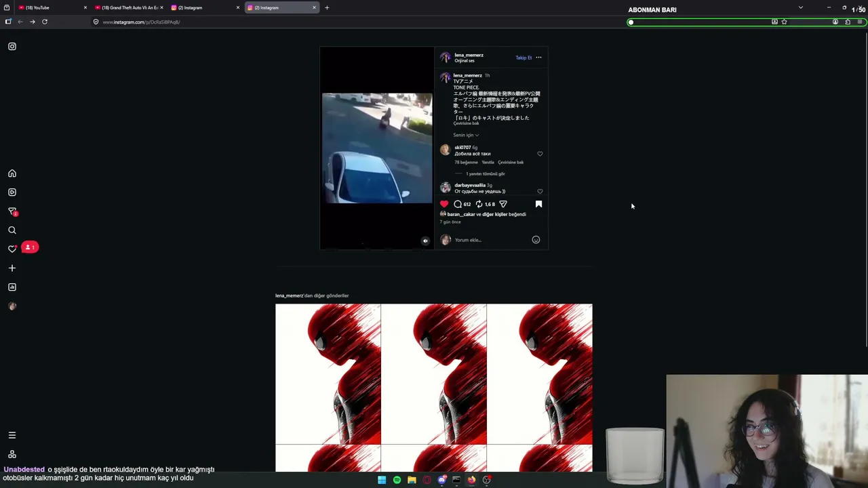
Task: Click the address bar URL
Action: [141, 22]
